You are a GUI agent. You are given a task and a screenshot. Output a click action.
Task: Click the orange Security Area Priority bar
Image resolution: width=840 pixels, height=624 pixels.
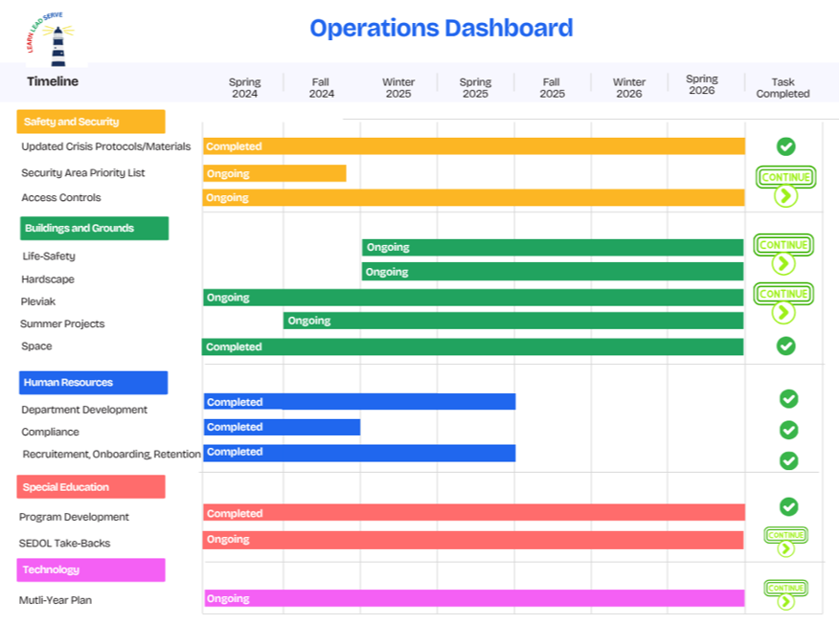click(274, 173)
